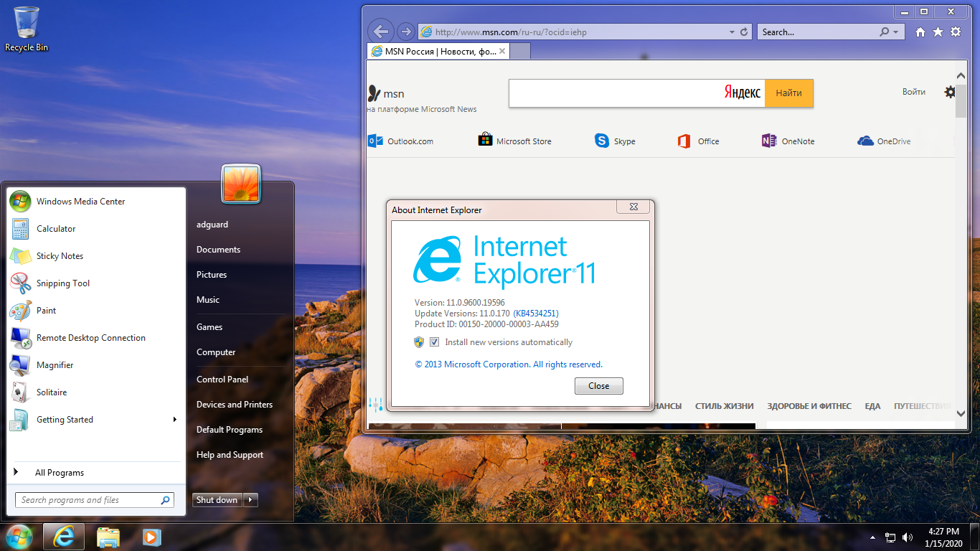Click the Windows Start orb
The width and height of the screenshot is (980, 551).
(19, 537)
